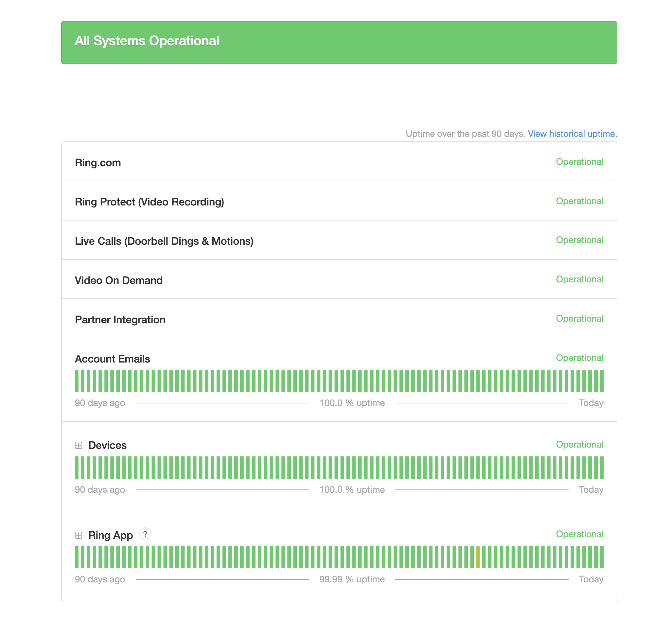Viewport: 672px width, 620px height.
Task: Click the Video On Demand component name
Action: (x=118, y=280)
